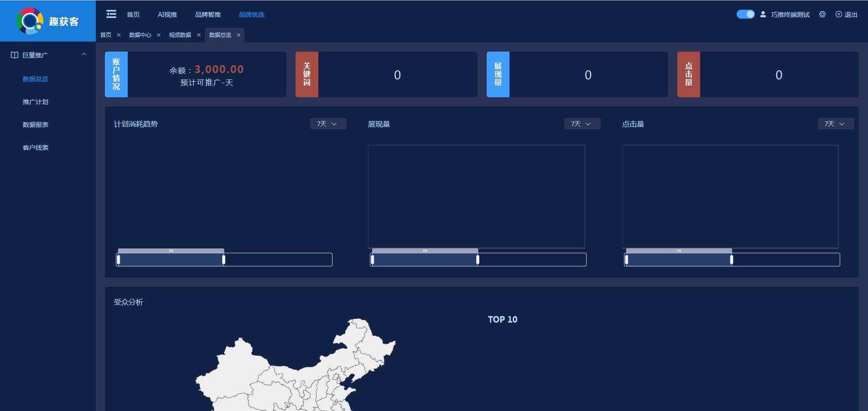The width and height of the screenshot is (868, 411).
Task: Select 数据总览 in the sidebar
Action: pyautogui.click(x=36, y=79)
